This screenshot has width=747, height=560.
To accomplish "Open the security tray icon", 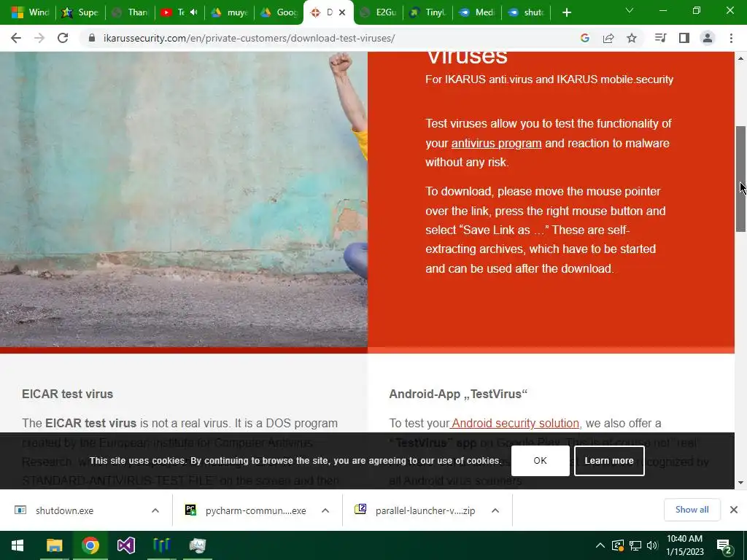I will coord(618,545).
